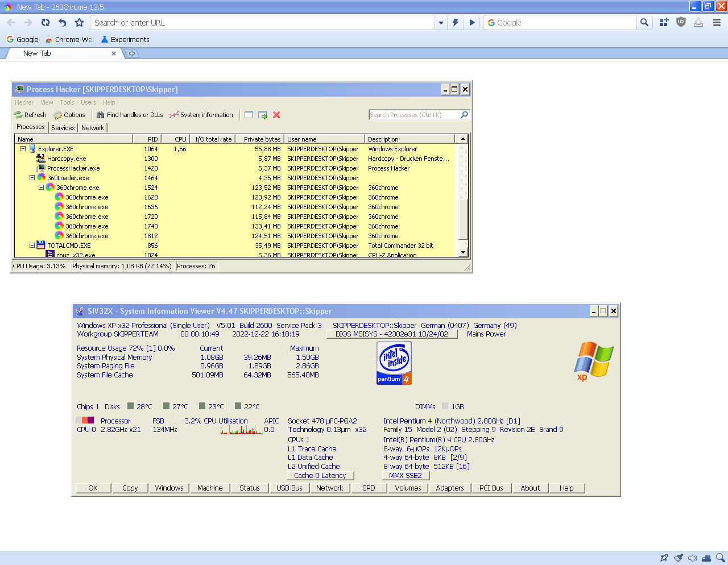The height and width of the screenshot is (565, 728).
Task: Click the Cache-0 Latency button
Action: point(320,476)
